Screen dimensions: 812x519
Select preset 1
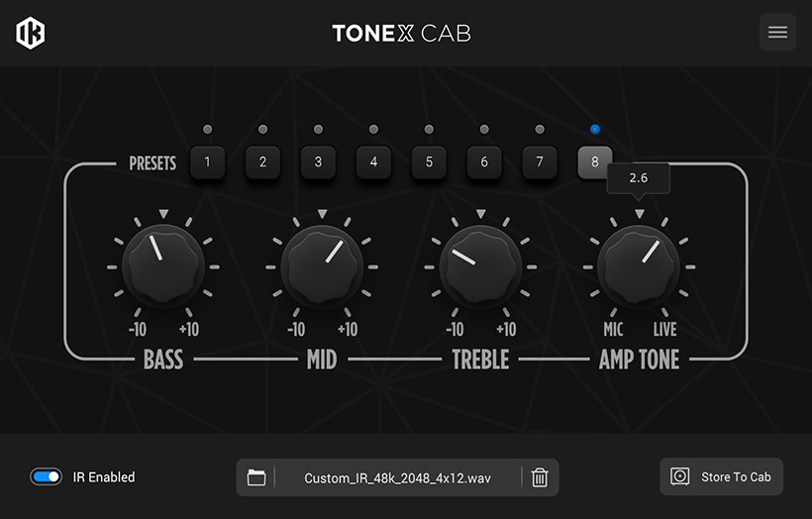(207, 161)
